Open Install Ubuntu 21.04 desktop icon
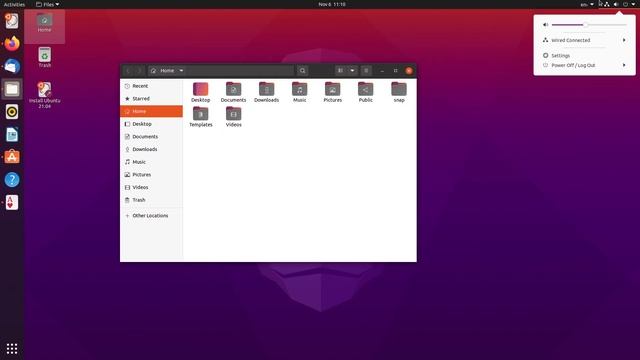The height and width of the screenshot is (360, 640). tap(44, 95)
